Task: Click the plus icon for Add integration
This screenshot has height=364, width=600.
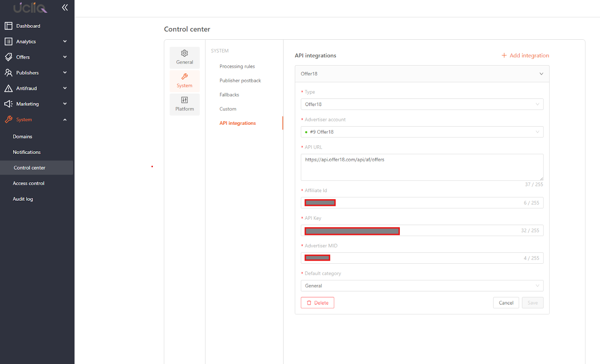Action: (504, 55)
